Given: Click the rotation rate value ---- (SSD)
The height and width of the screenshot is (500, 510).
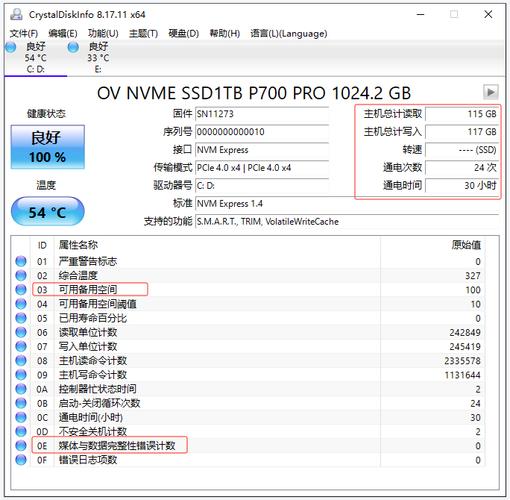Looking at the screenshot, I should pyautogui.click(x=462, y=150).
